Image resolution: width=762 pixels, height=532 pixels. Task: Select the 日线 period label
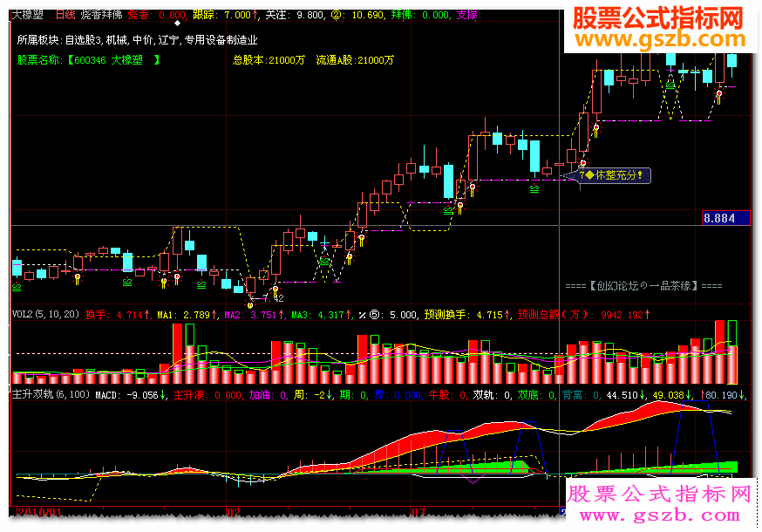click(x=65, y=15)
